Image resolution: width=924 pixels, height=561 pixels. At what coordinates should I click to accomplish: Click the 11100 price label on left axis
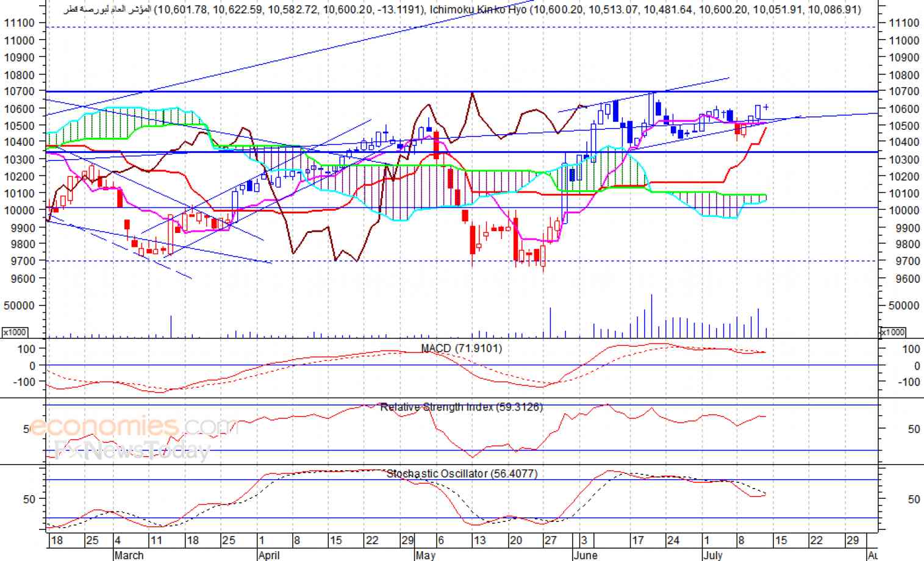point(20,23)
